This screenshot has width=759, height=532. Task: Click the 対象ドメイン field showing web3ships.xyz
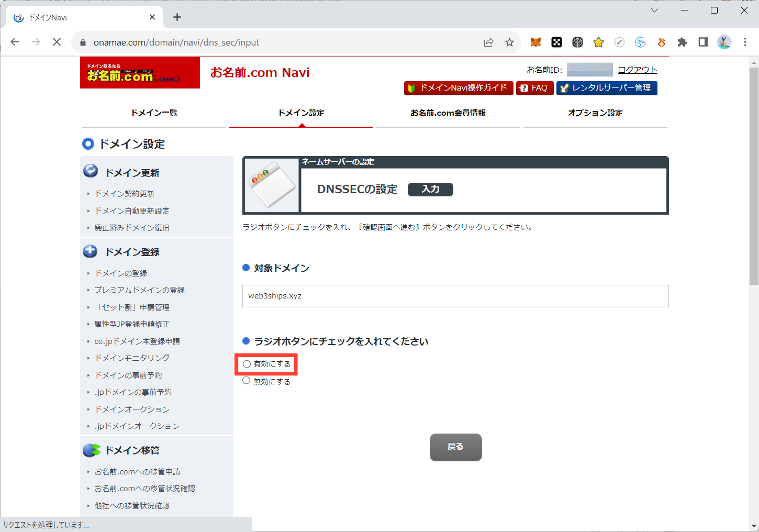[455, 296]
